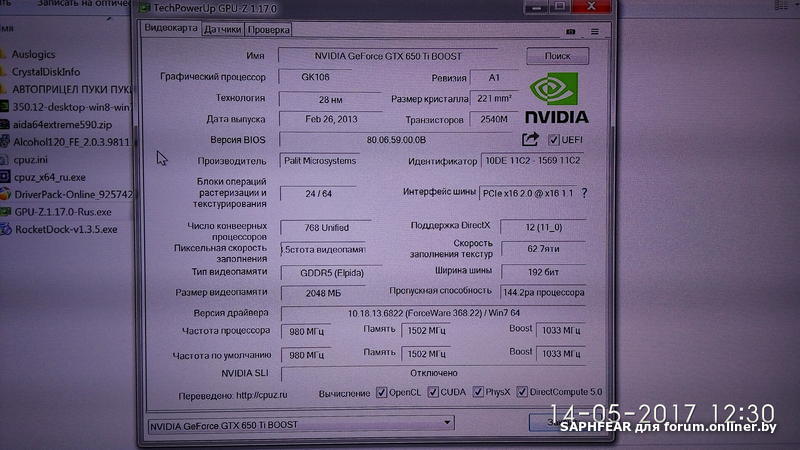Select the DriverPack-Online file icon
This screenshot has width=800, height=450.
pyautogui.click(x=5, y=194)
